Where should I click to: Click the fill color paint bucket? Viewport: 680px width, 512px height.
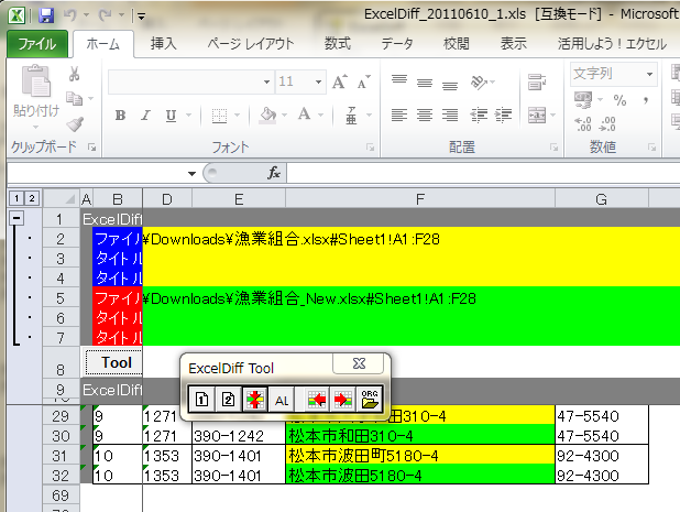point(268,115)
